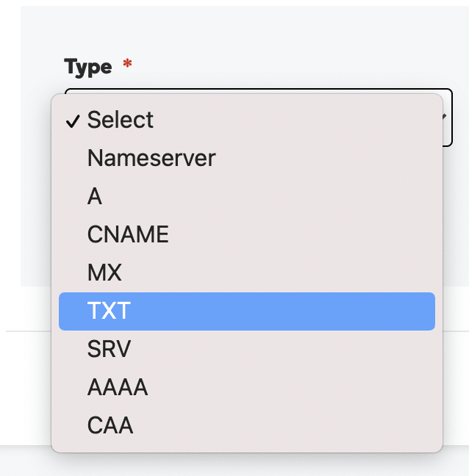Click the checkmark beside Select
This screenshot has height=476, width=469.
(x=73, y=121)
